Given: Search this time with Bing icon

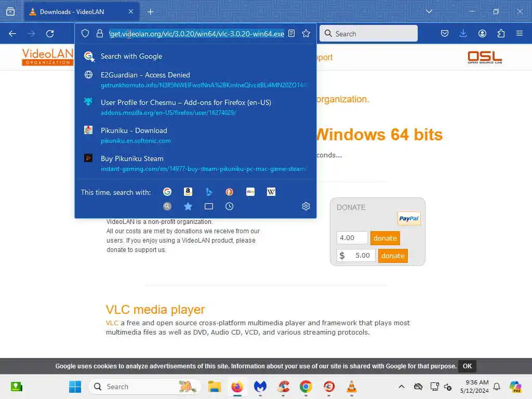Looking at the screenshot, I should point(209,192).
